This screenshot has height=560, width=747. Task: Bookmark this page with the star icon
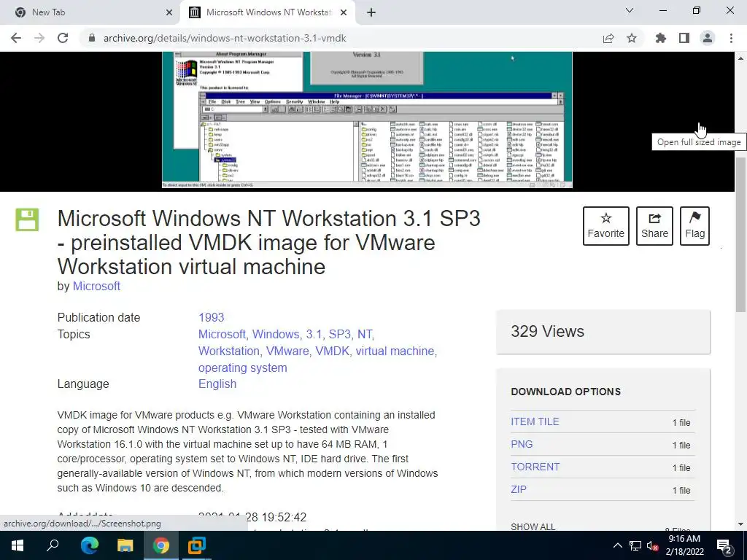click(x=632, y=38)
